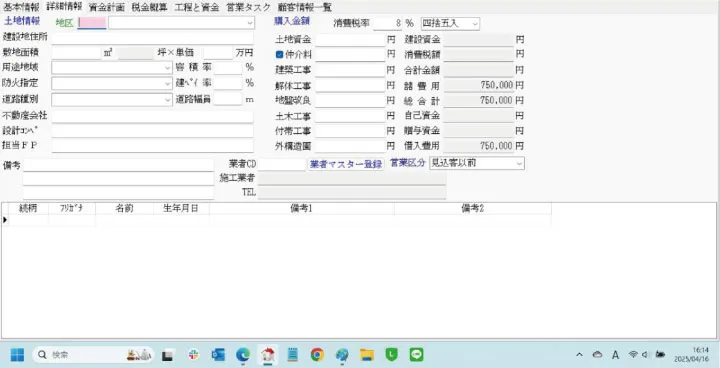
Task: Open the OneDrive cloud tray icon
Action: 597,355
